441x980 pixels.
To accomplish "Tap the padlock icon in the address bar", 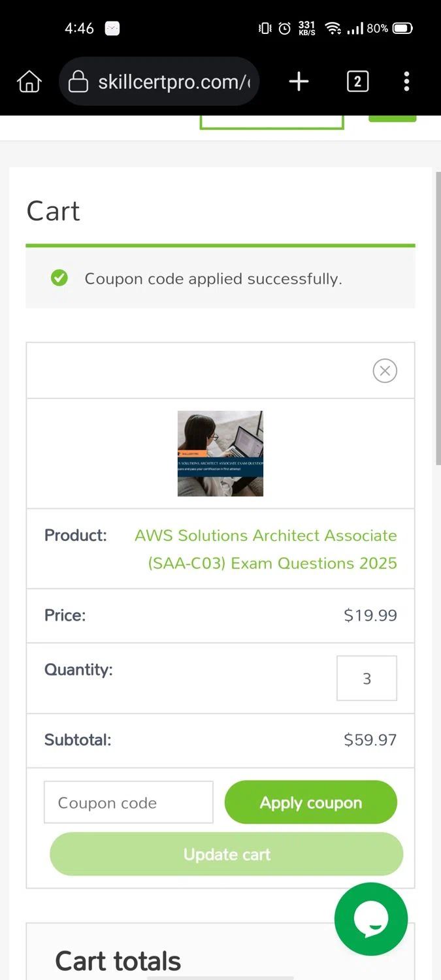I will coord(78,82).
